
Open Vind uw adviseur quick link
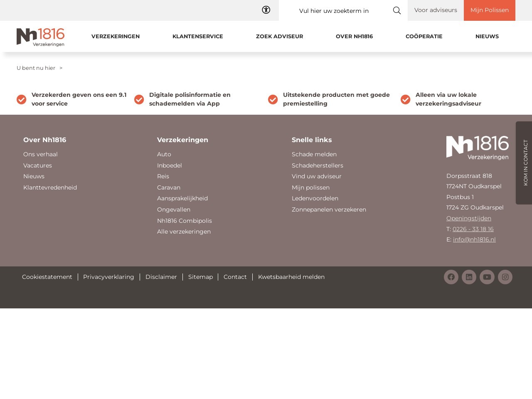point(317,177)
